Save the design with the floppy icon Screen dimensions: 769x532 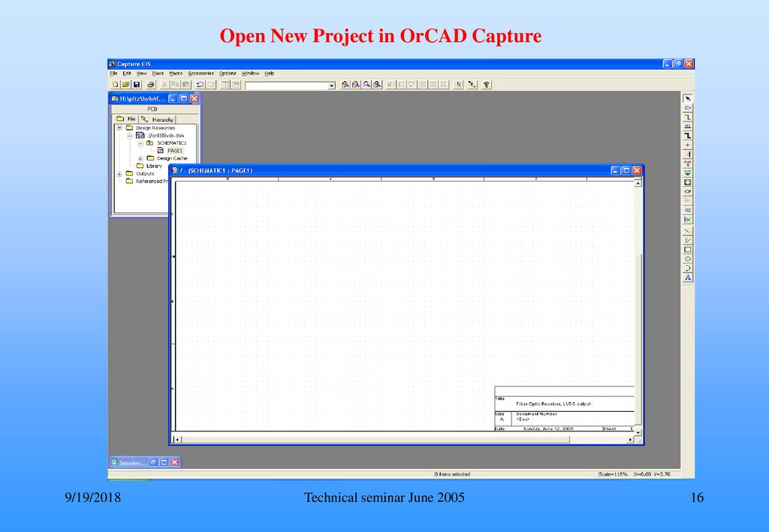click(x=137, y=85)
